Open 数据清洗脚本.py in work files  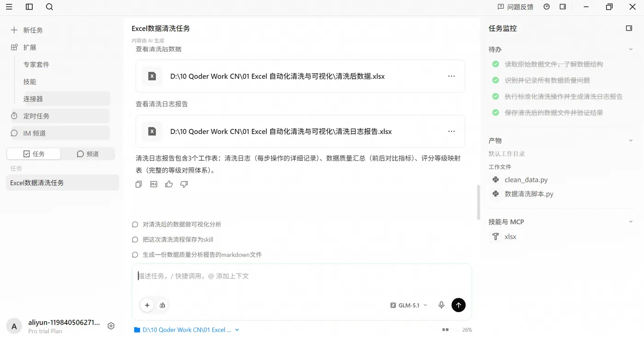[x=529, y=194]
